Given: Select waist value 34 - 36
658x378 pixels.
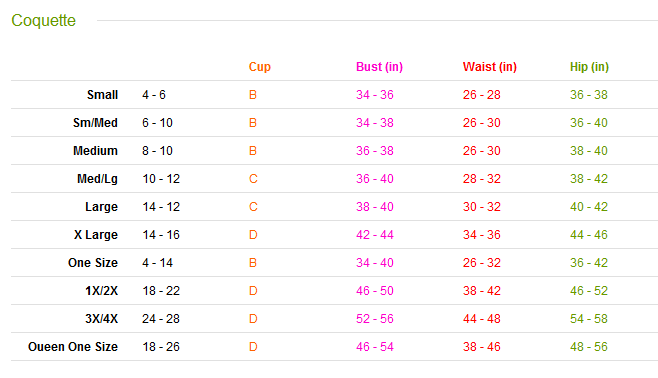Looking at the screenshot, I should [x=482, y=235].
